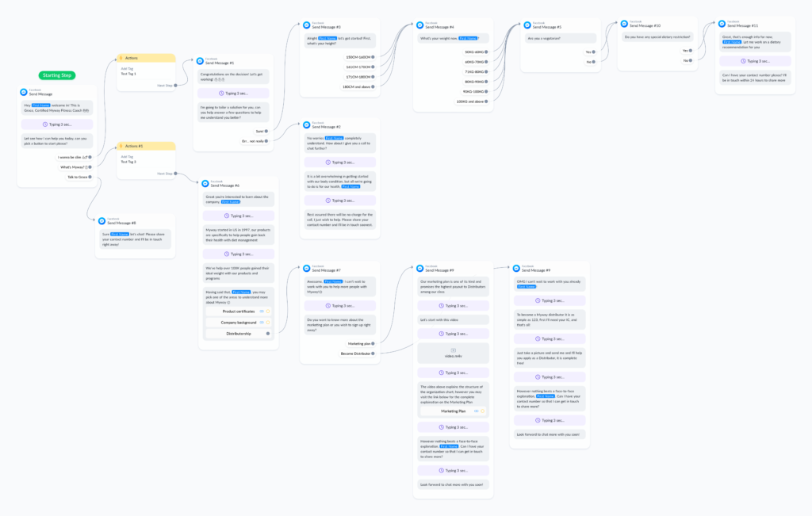Select the 90KG-100KG weight option
812x516 pixels.
pos(475,92)
